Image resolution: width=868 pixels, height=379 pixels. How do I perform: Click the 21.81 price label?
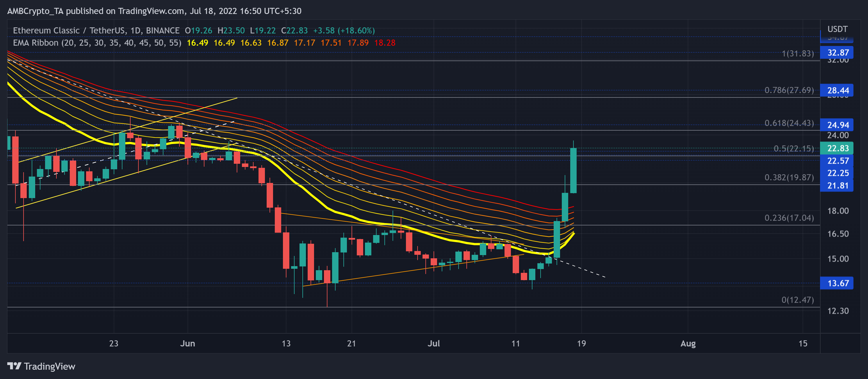[837, 186]
